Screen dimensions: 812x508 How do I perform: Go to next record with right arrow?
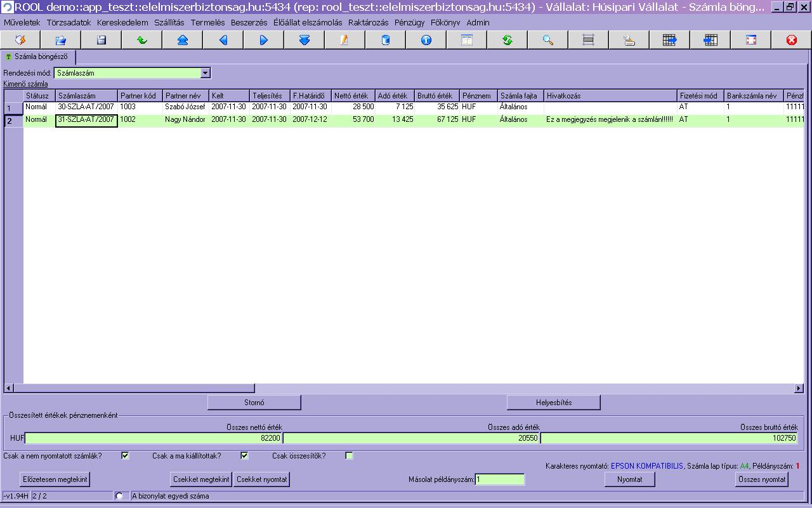(264, 40)
